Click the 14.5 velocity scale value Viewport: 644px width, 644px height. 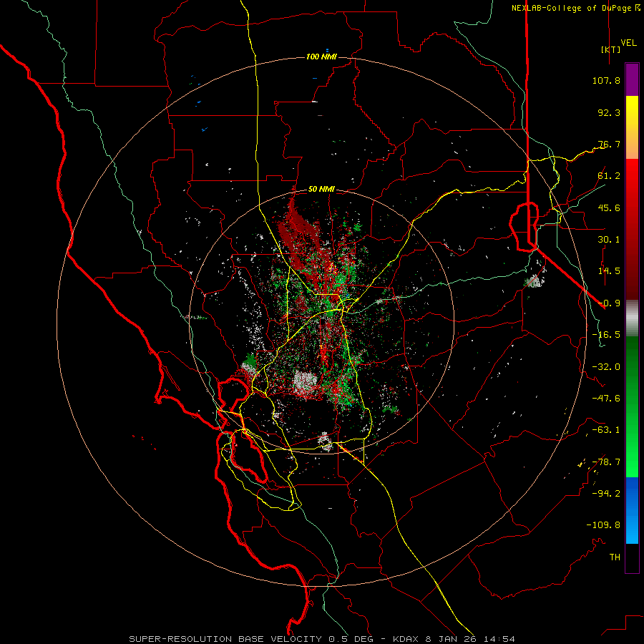pos(609,271)
